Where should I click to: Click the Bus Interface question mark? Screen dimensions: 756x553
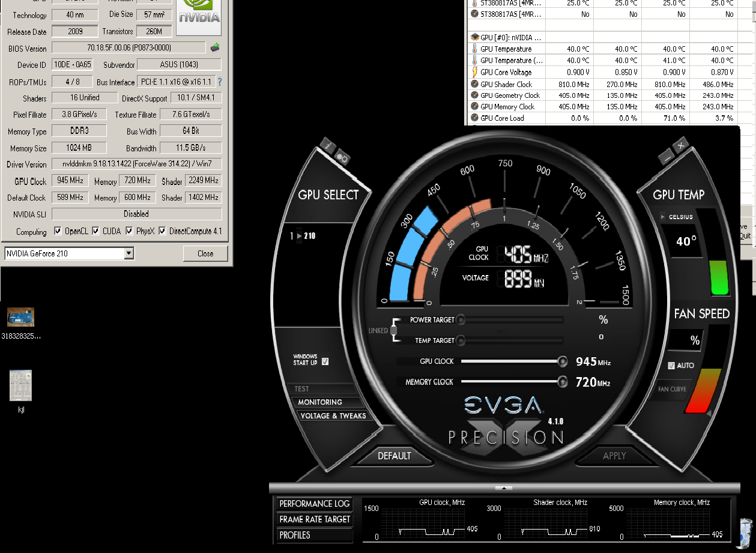click(219, 82)
